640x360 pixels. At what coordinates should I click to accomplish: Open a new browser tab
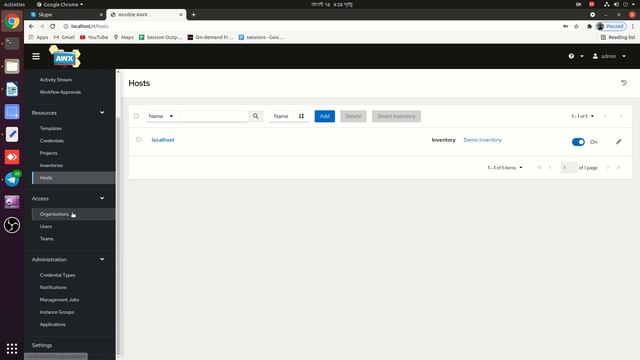pyautogui.click(x=193, y=15)
